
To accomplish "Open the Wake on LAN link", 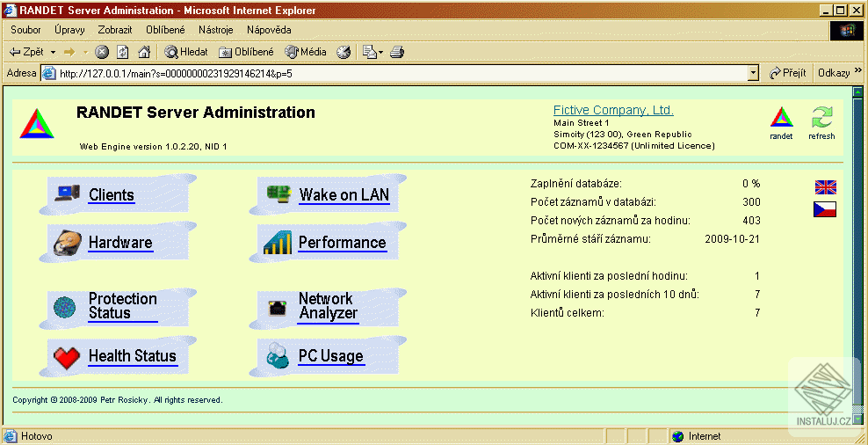I will pos(344,195).
